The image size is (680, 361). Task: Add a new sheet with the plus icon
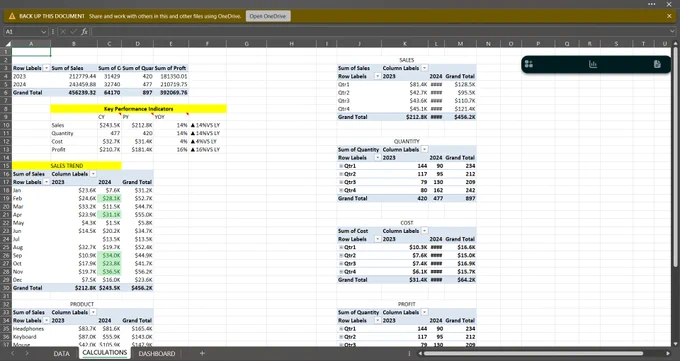coord(202,353)
